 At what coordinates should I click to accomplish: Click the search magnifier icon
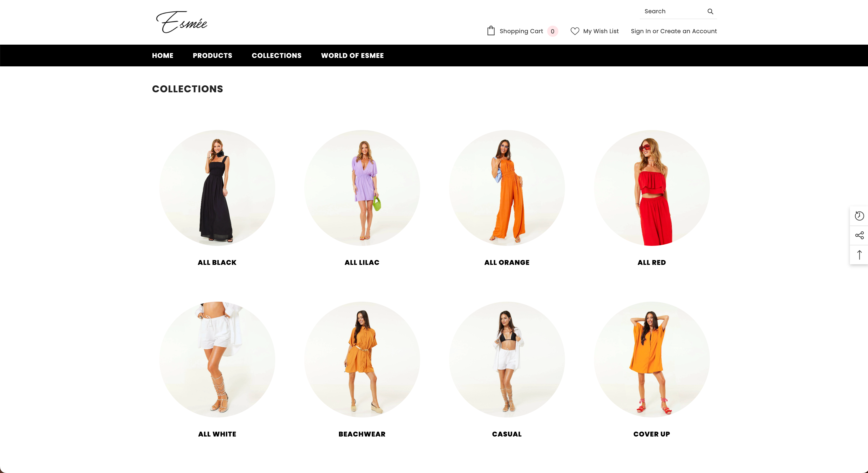pos(710,11)
